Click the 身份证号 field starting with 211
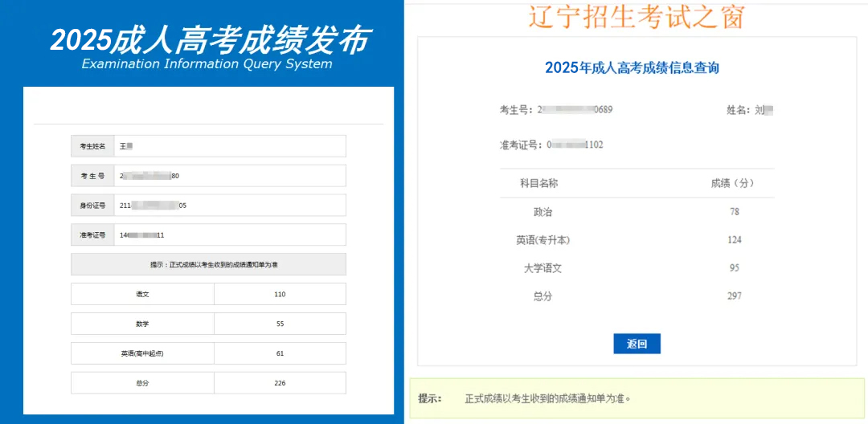Screen dimensions: 868x424 pyautogui.click(x=229, y=206)
